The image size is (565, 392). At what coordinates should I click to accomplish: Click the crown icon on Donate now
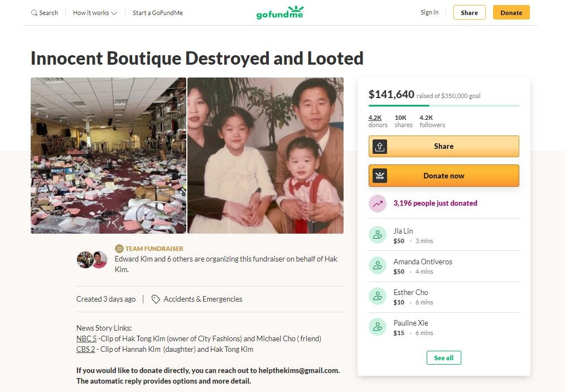pos(380,176)
